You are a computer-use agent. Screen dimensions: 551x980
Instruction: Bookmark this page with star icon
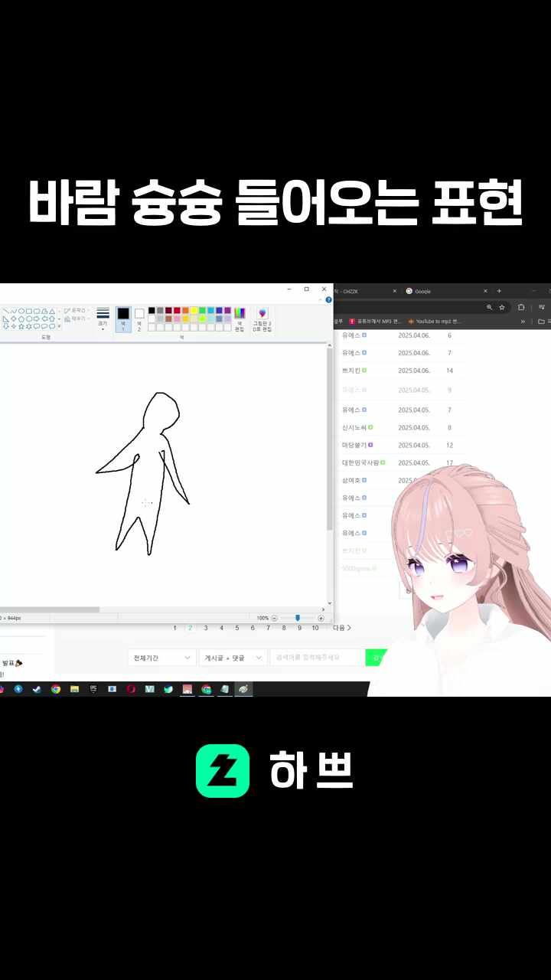tap(502, 307)
